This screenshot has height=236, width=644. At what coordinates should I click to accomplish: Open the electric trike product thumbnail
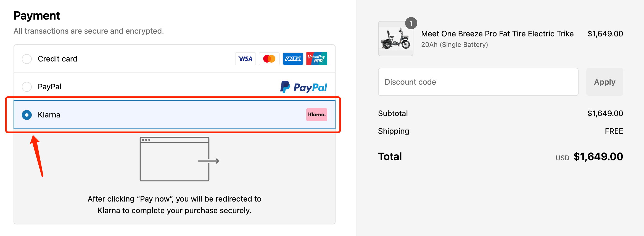(x=395, y=39)
